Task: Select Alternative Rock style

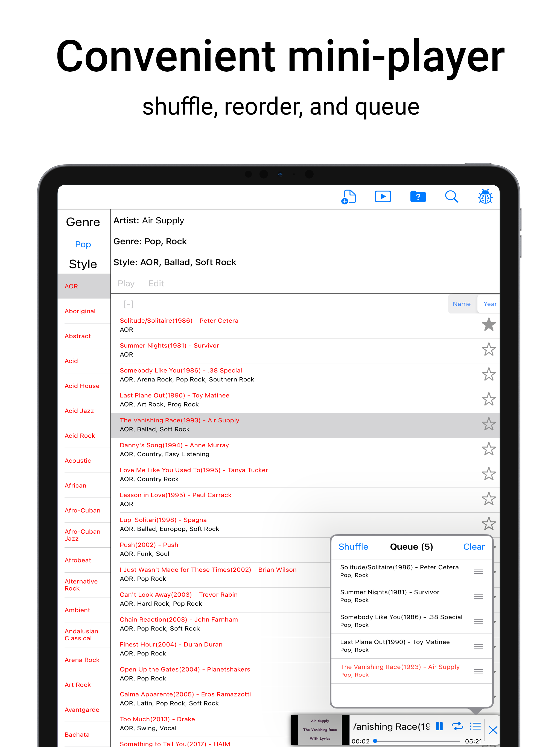Action: click(84, 585)
